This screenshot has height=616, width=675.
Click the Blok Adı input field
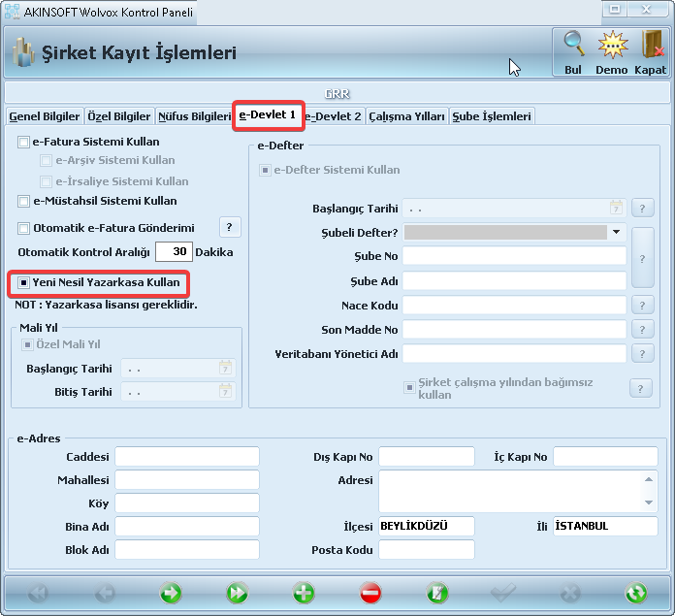(187, 549)
